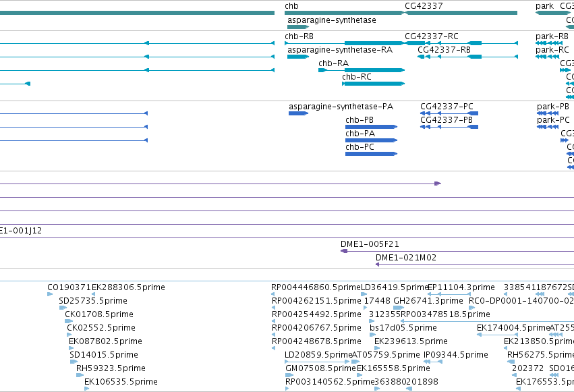Select protein park-PB
This screenshot has width=574, height=392.
(x=547, y=113)
